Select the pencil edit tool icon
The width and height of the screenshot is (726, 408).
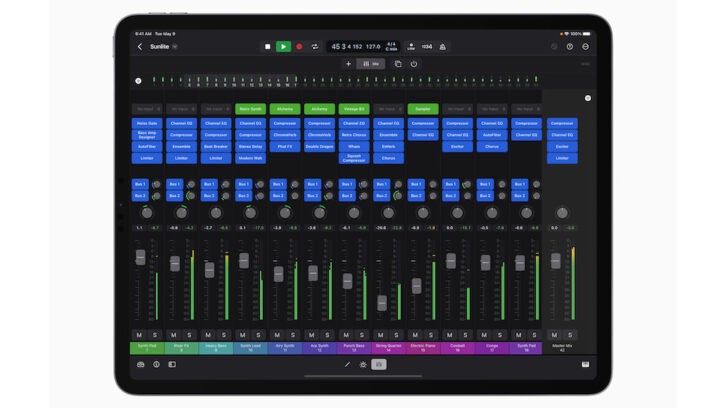point(347,364)
